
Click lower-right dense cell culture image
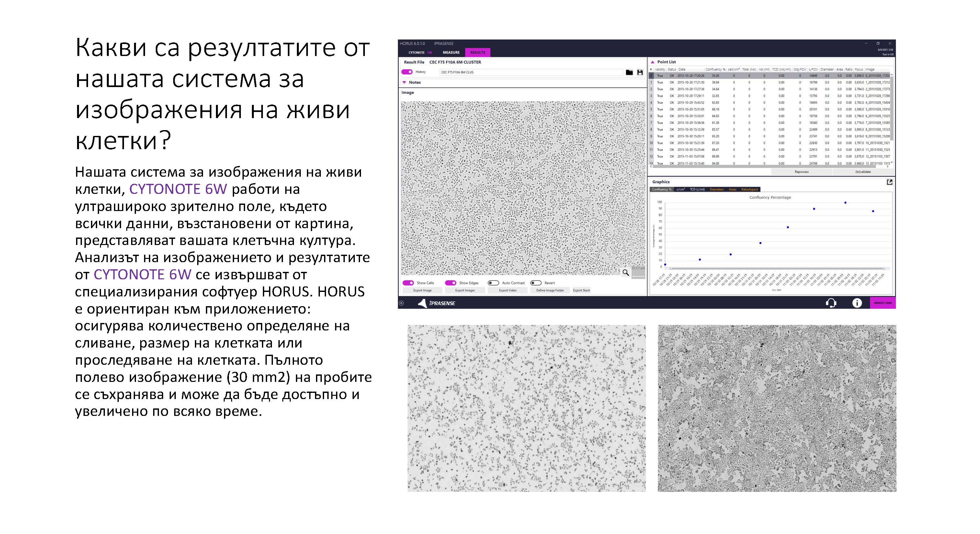pyautogui.click(x=777, y=408)
